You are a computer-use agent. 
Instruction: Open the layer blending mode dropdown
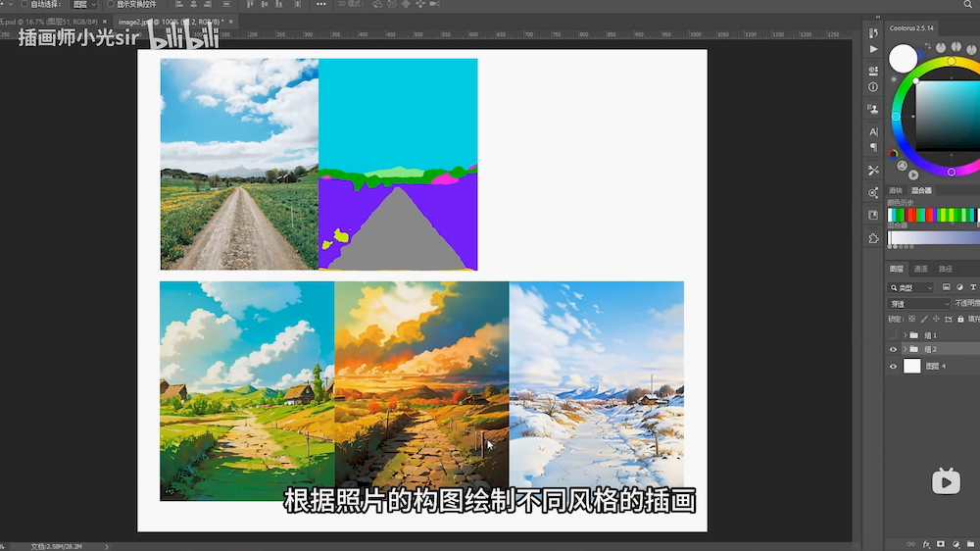coord(918,304)
